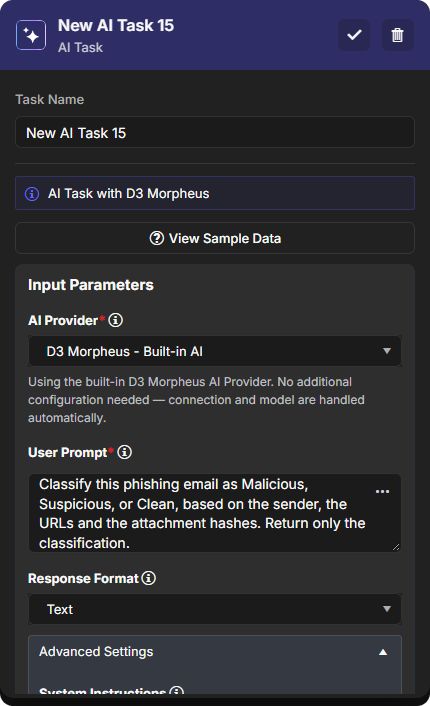Open the Response Format dropdown showing Text
430x706 pixels.
[215, 609]
